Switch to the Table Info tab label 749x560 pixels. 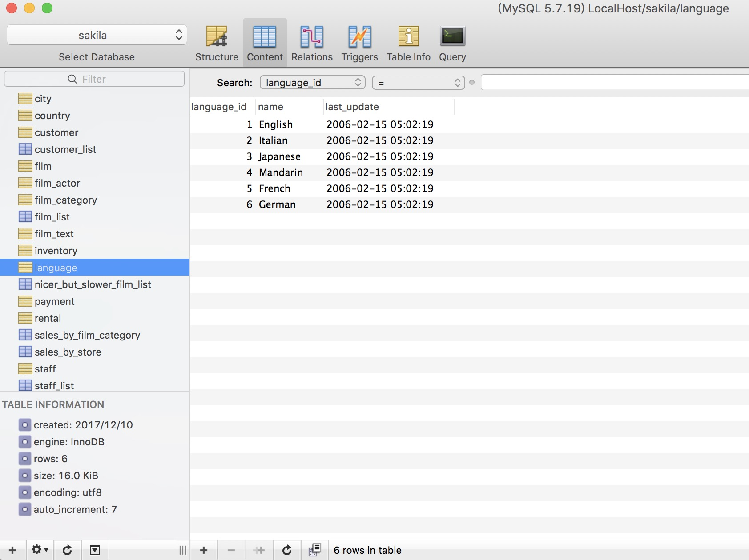pos(408,57)
